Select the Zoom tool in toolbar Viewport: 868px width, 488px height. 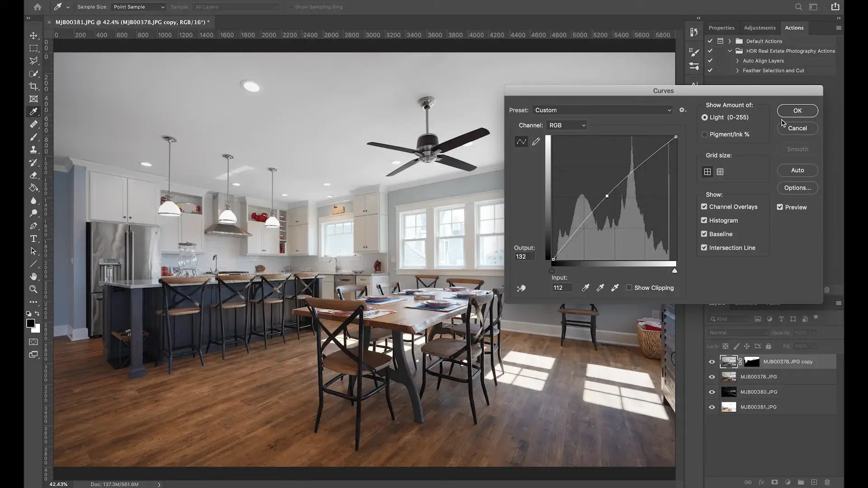point(33,289)
